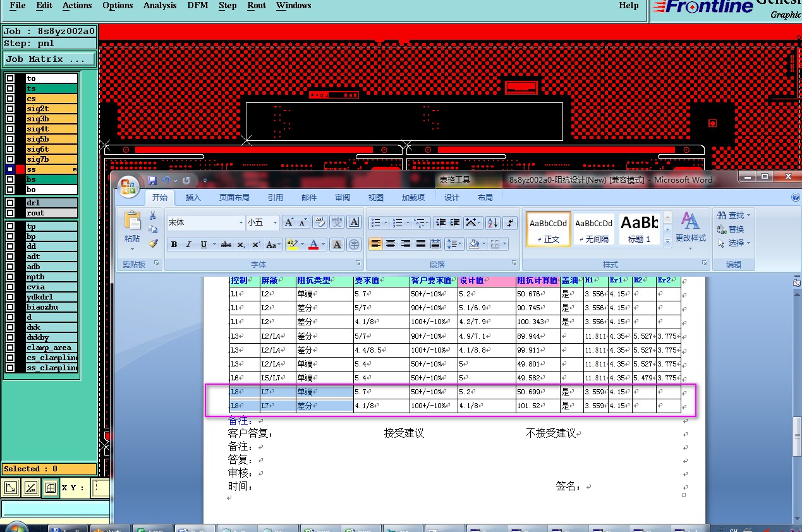Expand highlight color dropdown arrow
Image resolution: width=802 pixels, height=532 pixels.
point(301,245)
